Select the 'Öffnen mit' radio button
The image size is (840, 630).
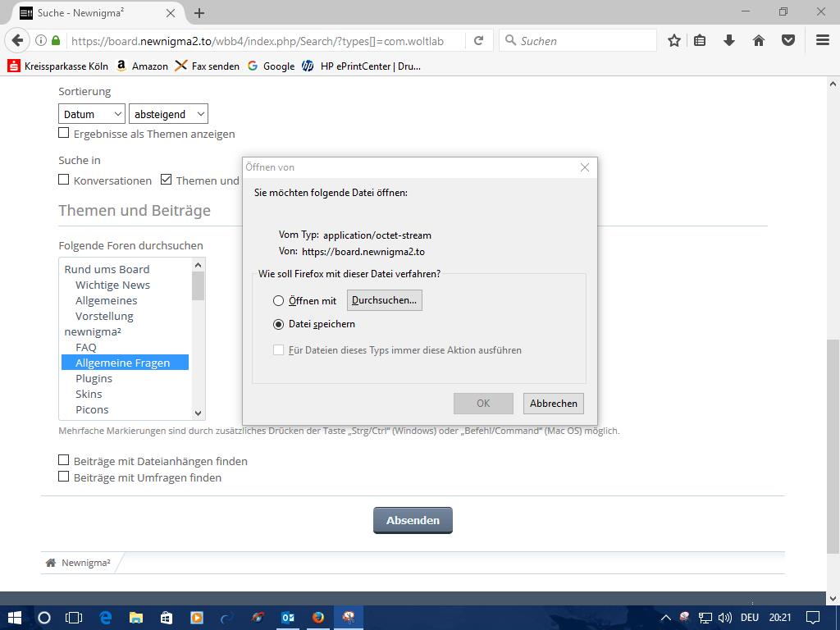click(279, 301)
